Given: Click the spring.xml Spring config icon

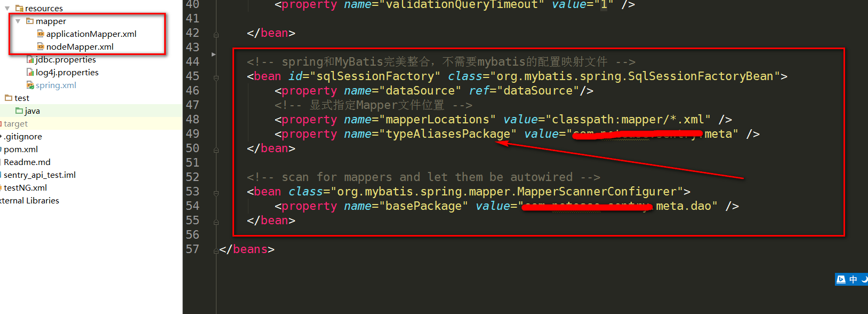Looking at the screenshot, I should point(30,85).
